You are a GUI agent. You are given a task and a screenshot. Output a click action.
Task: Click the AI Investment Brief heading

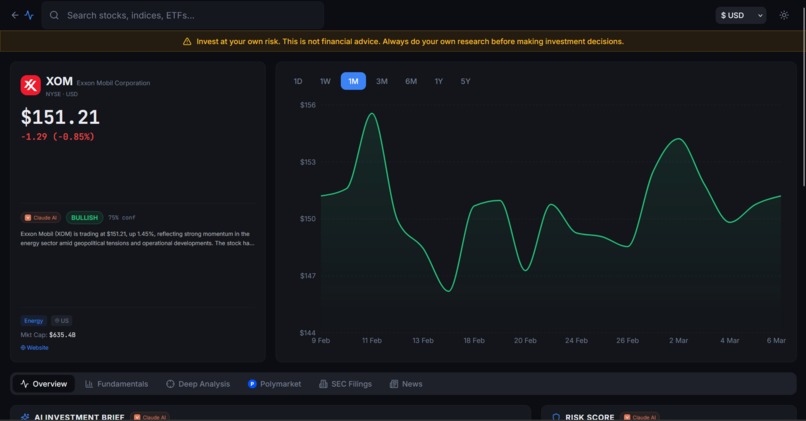pyautogui.click(x=79, y=417)
